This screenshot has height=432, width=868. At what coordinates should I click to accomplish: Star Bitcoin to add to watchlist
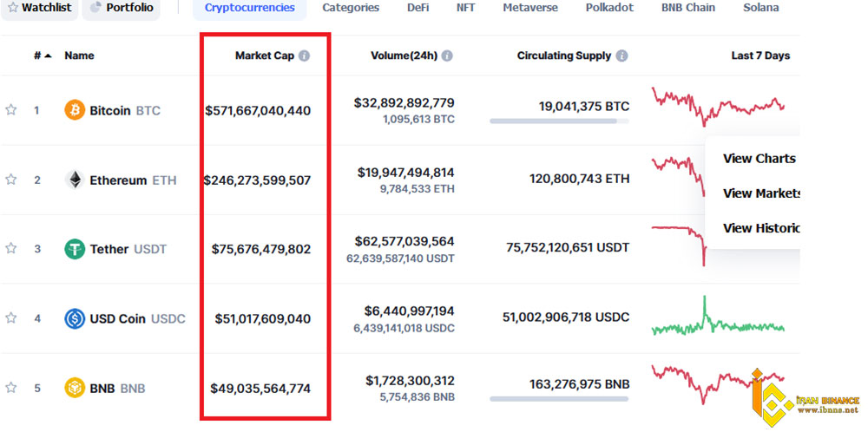point(11,110)
